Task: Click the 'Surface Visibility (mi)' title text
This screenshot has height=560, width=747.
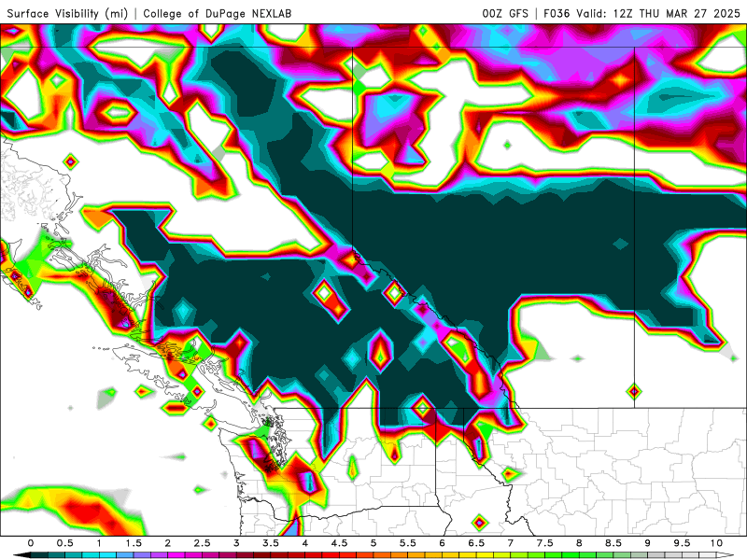Action: click(67, 14)
